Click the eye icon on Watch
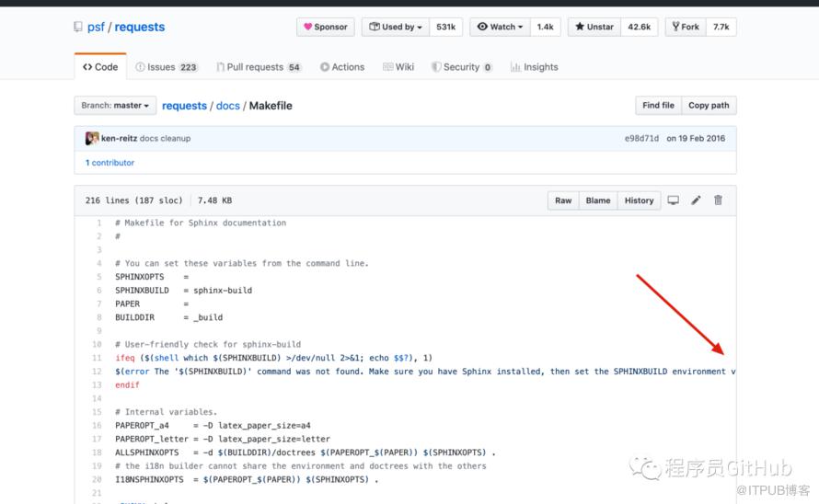This screenshot has width=819, height=504. pyautogui.click(x=482, y=27)
